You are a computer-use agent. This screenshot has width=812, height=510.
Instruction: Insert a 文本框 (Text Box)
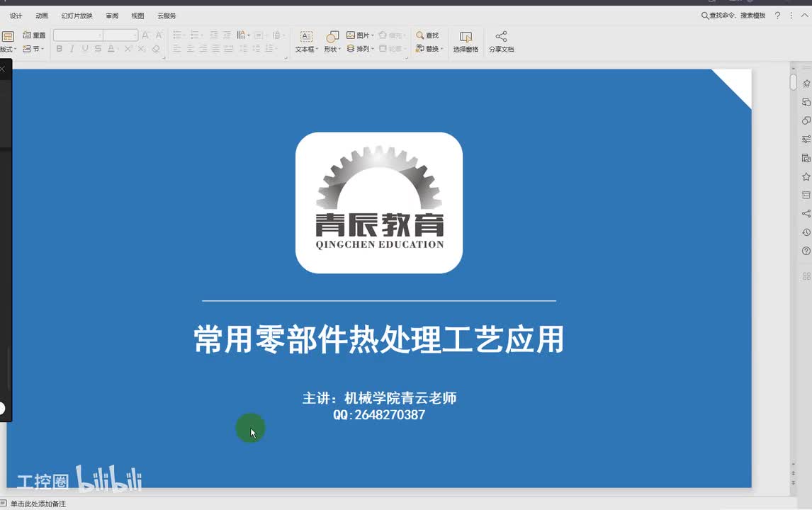(x=306, y=42)
